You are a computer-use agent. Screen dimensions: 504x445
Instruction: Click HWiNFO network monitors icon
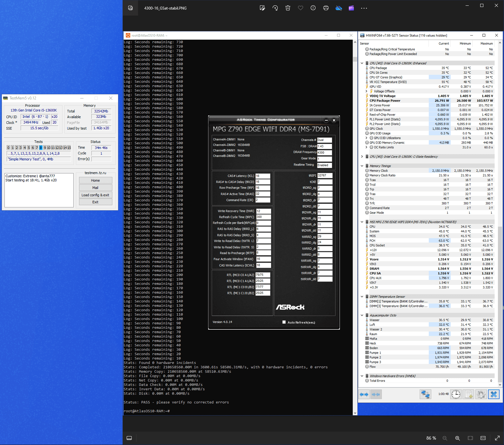425,394
